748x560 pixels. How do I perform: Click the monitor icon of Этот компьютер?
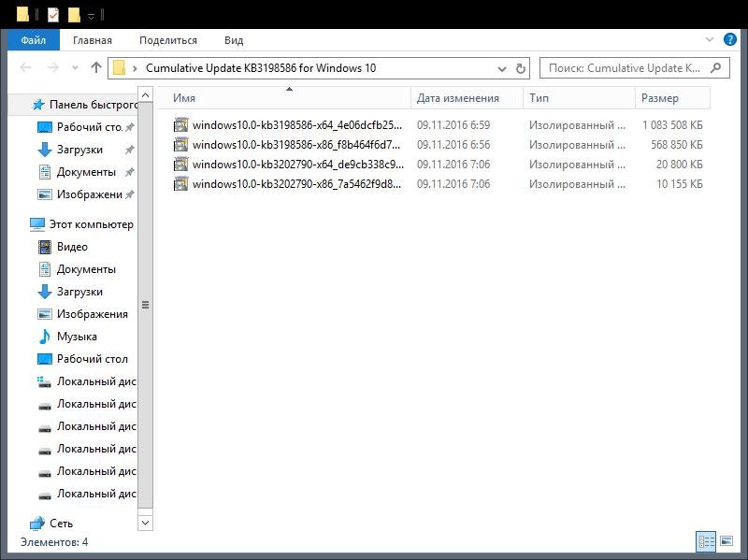37,224
